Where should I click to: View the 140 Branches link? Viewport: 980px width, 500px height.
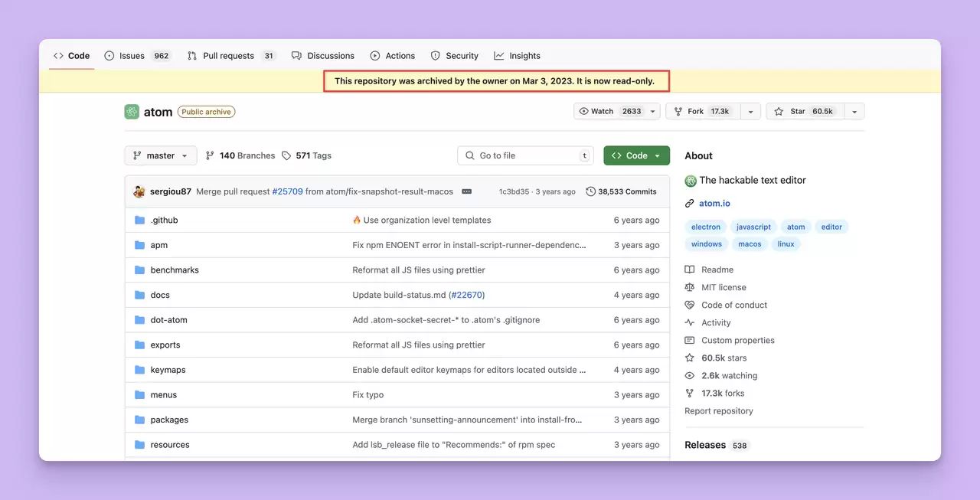coord(240,155)
